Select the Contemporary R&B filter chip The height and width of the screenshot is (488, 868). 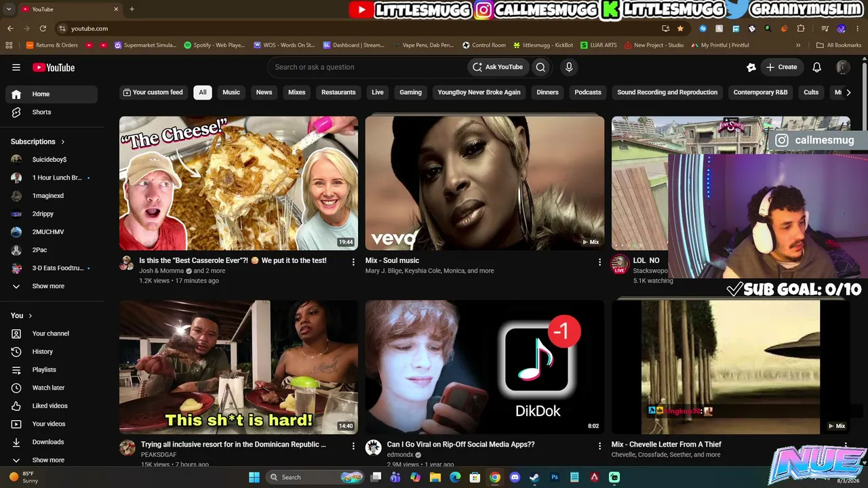coord(760,92)
